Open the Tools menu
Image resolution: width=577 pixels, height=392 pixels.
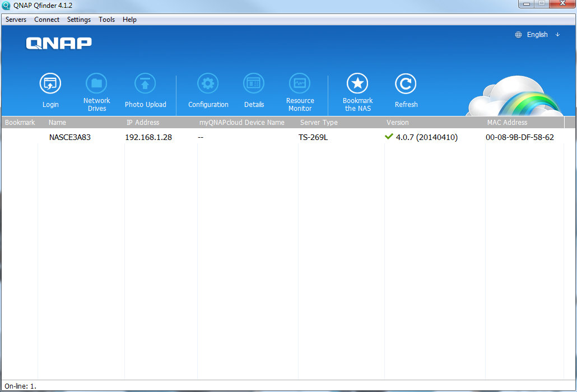(x=106, y=20)
